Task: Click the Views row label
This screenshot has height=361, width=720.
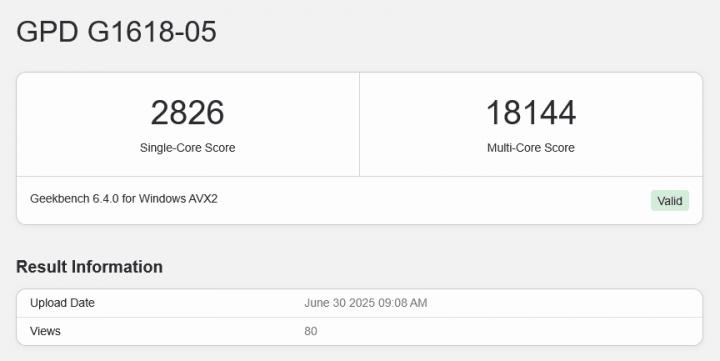Action: point(45,331)
